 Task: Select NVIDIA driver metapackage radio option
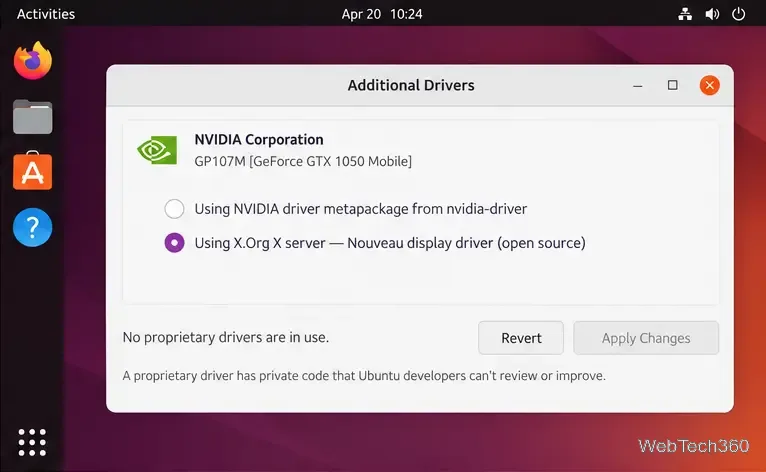click(x=174, y=209)
